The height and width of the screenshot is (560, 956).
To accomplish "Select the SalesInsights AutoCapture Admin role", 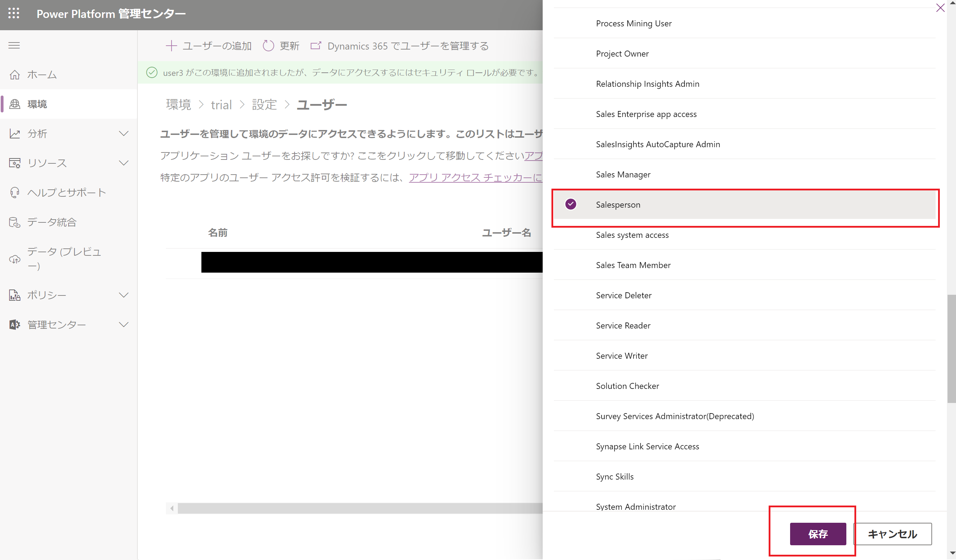I will tap(744, 144).
